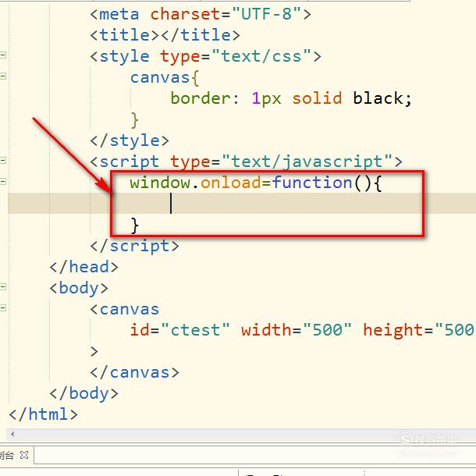476x476 pixels.
Task: Collapse the canvas{ CSS rule fold marker
Action: [3, 76]
